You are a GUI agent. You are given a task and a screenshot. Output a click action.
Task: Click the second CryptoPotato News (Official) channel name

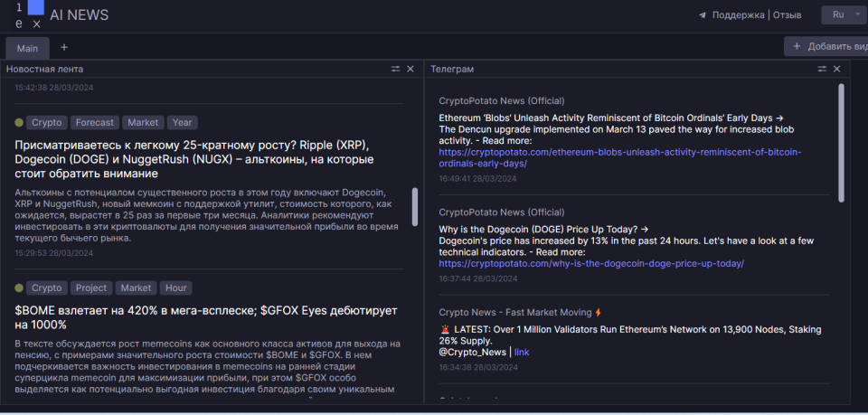coord(502,212)
